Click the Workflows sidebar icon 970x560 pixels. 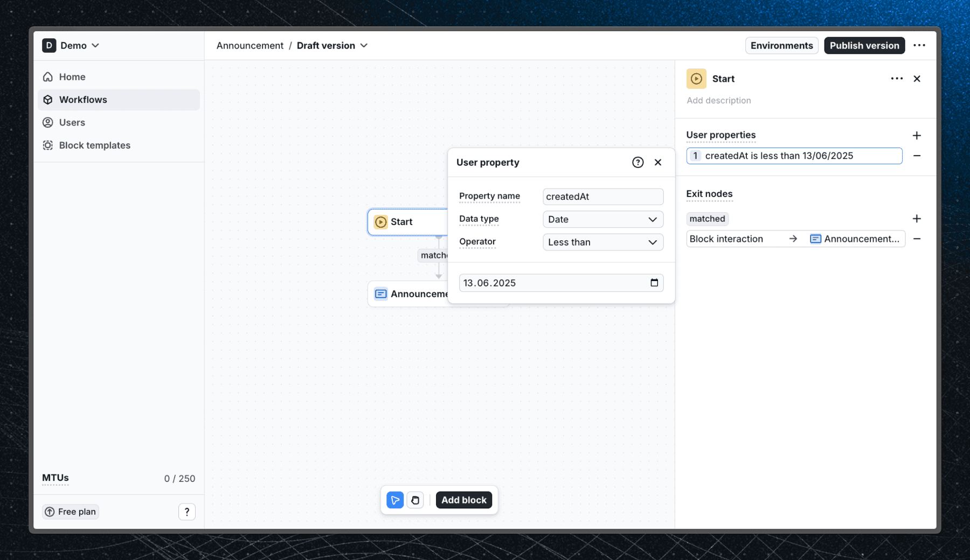48,100
